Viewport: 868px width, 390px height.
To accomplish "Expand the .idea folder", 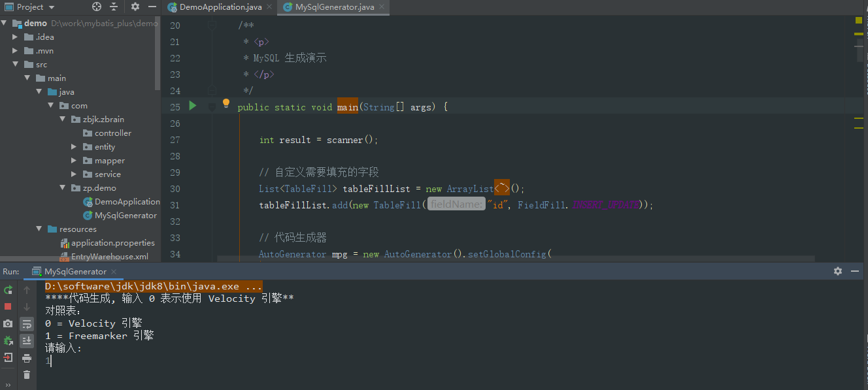I will (x=15, y=37).
